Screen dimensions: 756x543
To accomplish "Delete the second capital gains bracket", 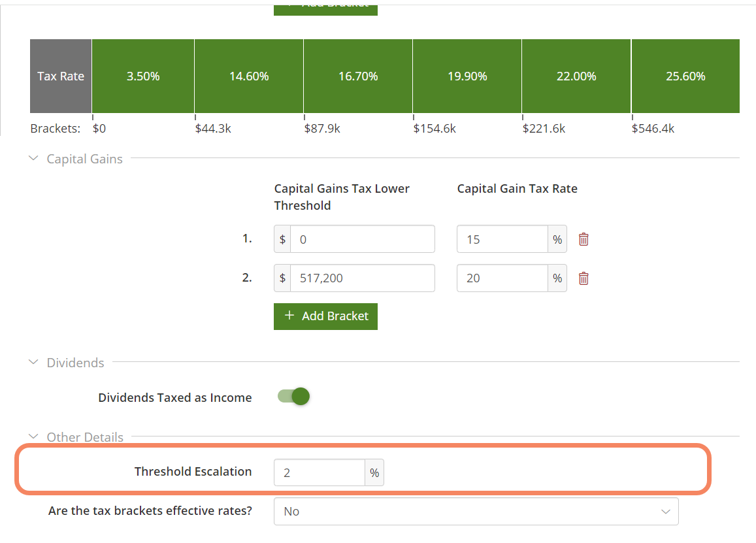I will coord(583,278).
